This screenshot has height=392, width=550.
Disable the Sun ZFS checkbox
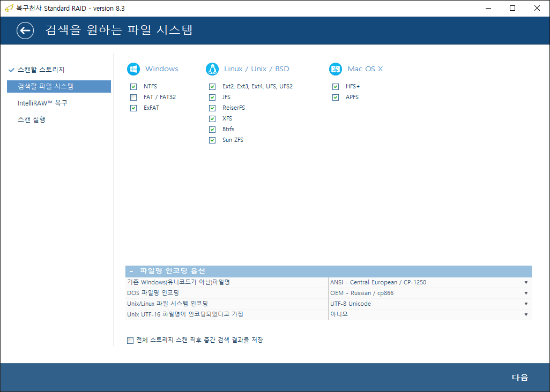coord(212,140)
